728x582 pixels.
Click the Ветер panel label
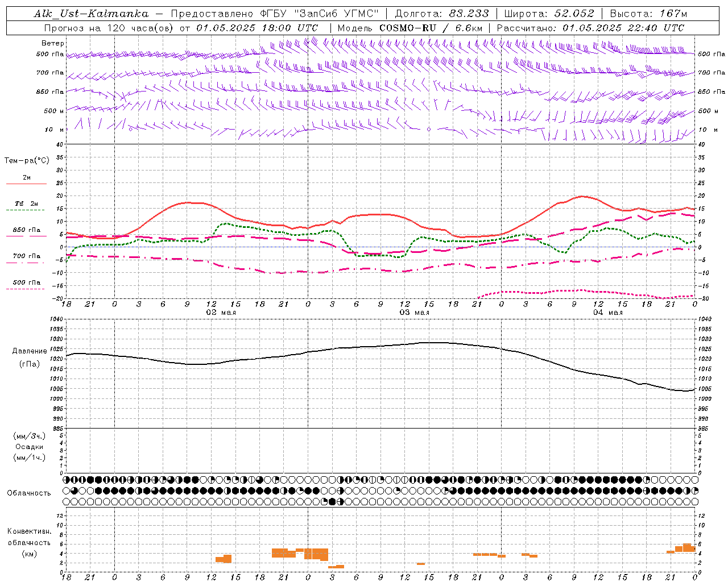pos(53,43)
